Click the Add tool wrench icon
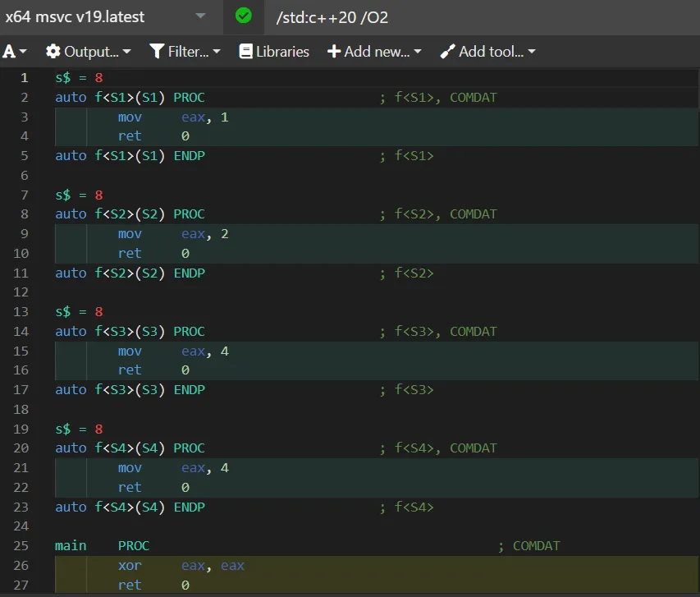This screenshot has width=700, height=597. [447, 52]
